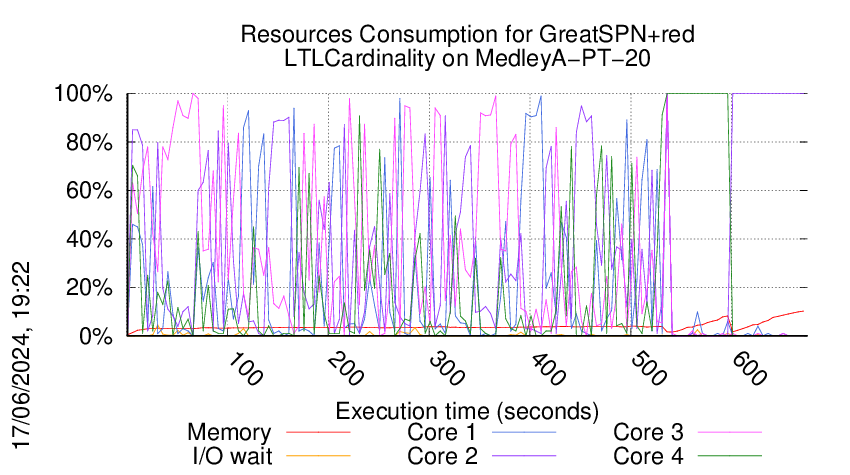This screenshot has width=850, height=475.
Task: Click the 600 seconds x-axis label
Action: click(x=749, y=369)
